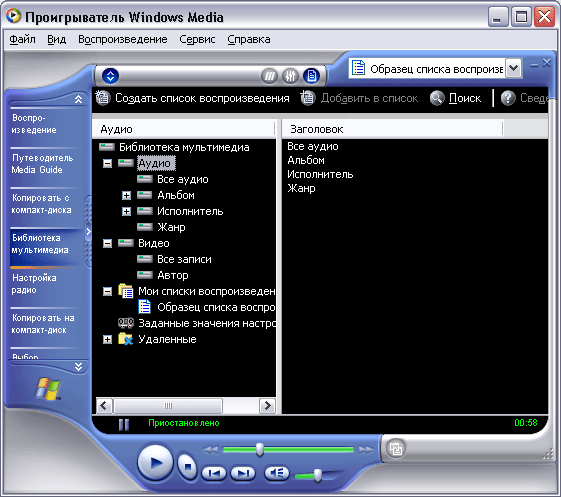Click the Удаленные folder icon
Screen dimensions: 561x497
[x=126, y=338]
